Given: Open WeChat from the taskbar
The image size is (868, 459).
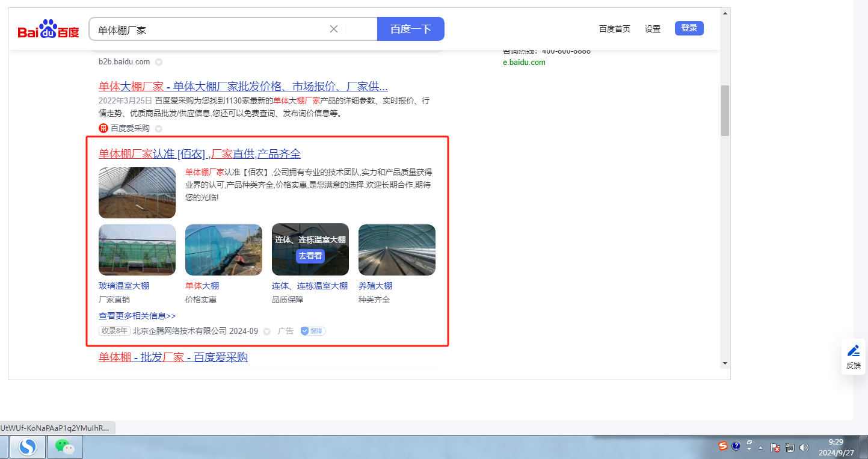Looking at the screenshot, I should click(65, 446).
